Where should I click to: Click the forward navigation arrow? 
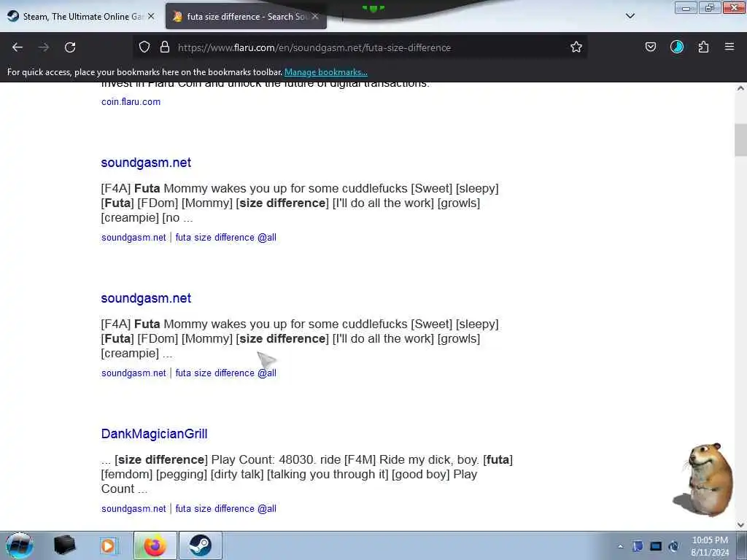(43, 47)
